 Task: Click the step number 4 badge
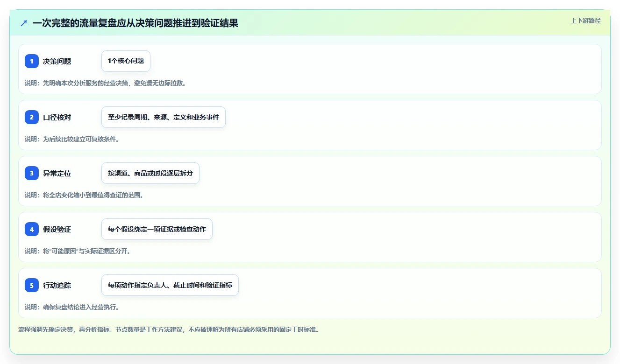(32, 229)
